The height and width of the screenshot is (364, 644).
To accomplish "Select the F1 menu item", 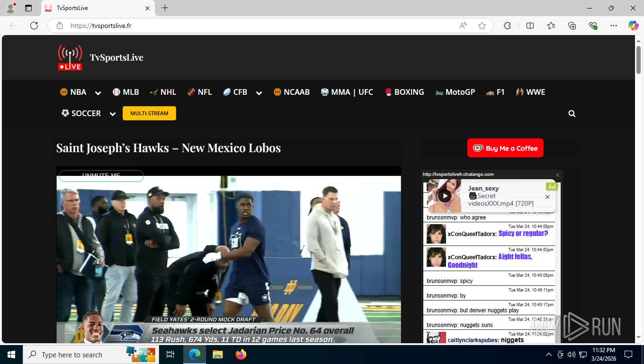I will tap(495, 92).
